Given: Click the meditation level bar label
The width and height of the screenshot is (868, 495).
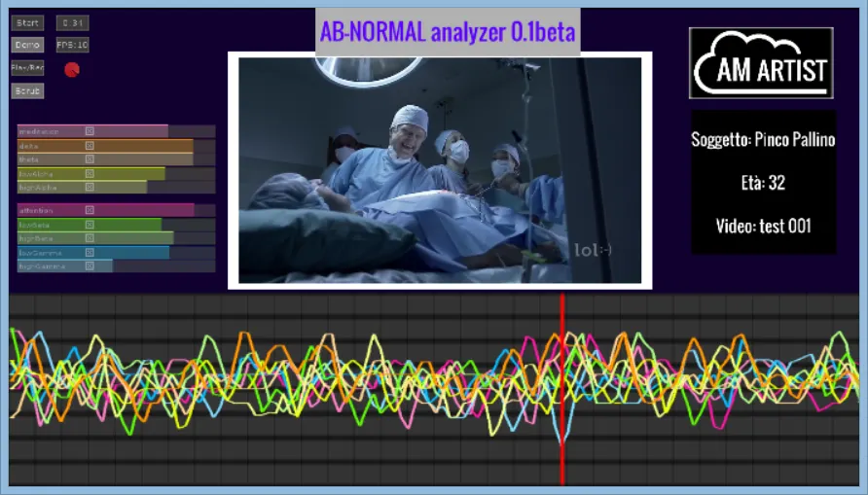Looking at the screenshot, I should (x=39, y=131).
